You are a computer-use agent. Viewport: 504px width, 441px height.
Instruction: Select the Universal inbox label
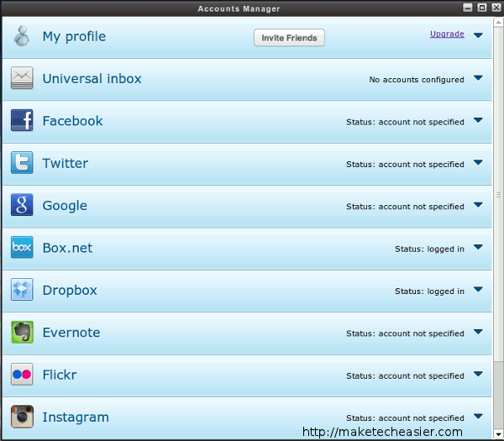(x=92, y=78)
